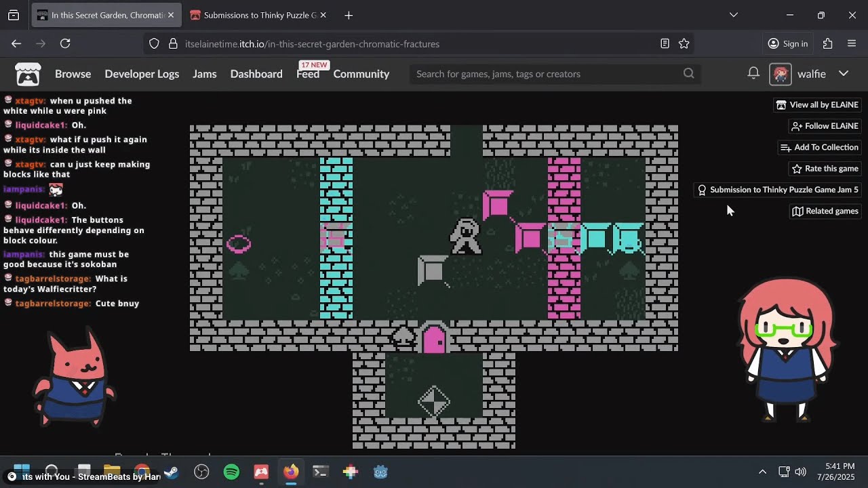This screenshot has width=868, height=488.
Task: Toggle reader view icon
Action: coord(665,43)
